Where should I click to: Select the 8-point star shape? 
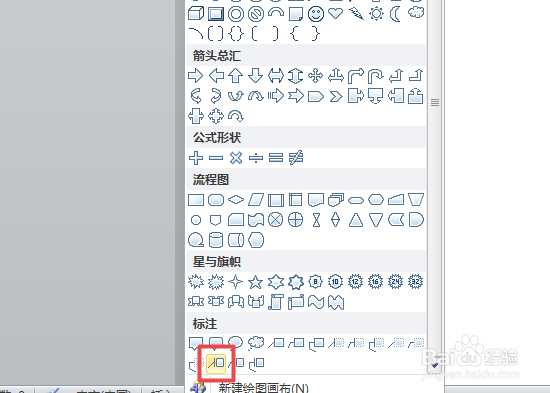click(x=316, y=282)
